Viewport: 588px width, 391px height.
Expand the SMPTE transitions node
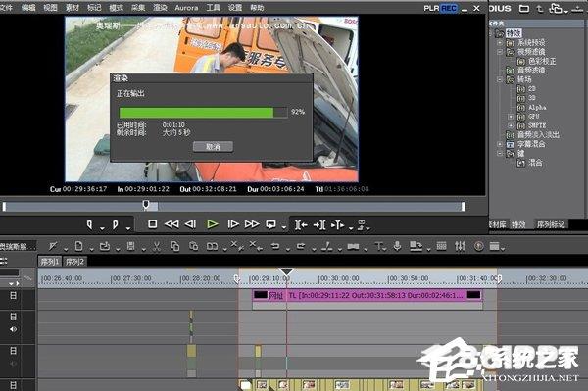(x=511, y=125)
